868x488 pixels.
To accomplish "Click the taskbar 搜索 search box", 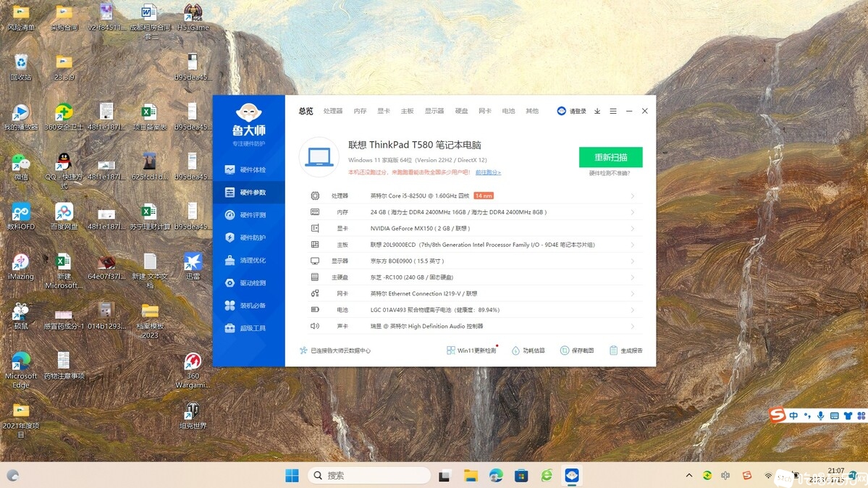I will click(x=369, y=475).
